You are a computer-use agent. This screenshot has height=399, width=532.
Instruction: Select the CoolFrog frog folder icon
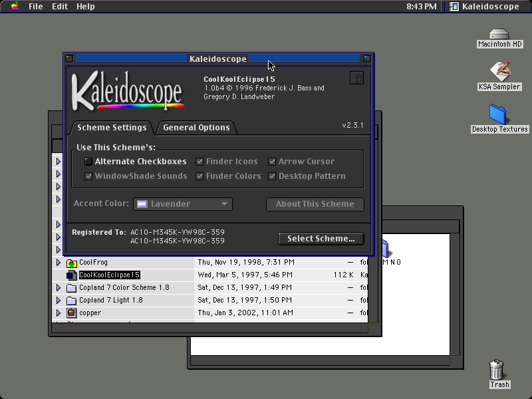(72, 263)
